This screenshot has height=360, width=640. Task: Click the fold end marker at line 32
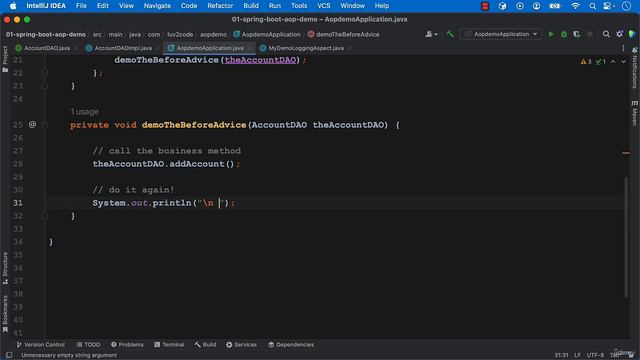45,216
